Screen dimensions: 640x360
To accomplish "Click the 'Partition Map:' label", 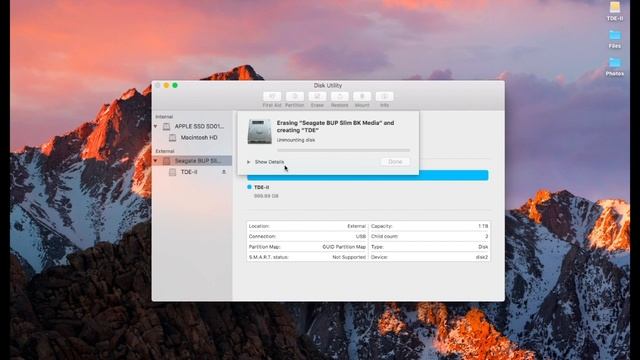I will [x=264, y=247].
